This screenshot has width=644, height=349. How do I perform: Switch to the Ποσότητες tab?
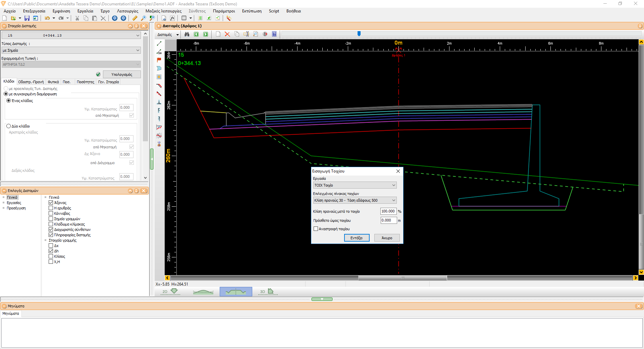tap(86, 82)
